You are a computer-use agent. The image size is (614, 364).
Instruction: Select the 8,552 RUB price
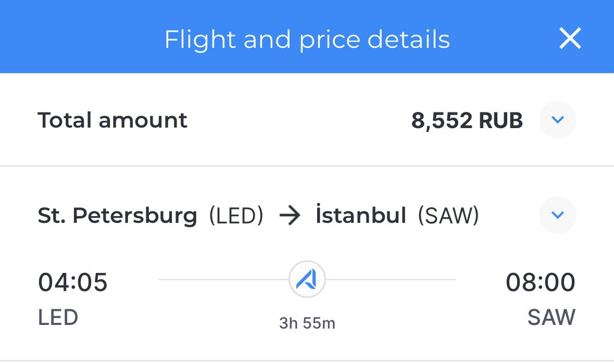[467, 120]
